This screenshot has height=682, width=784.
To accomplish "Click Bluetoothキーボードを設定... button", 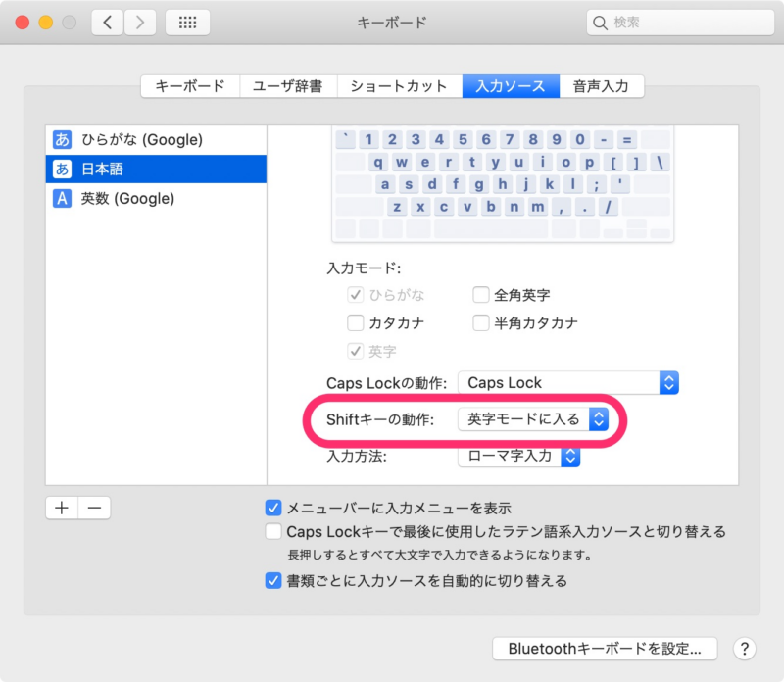I will (x=605, y=649).
